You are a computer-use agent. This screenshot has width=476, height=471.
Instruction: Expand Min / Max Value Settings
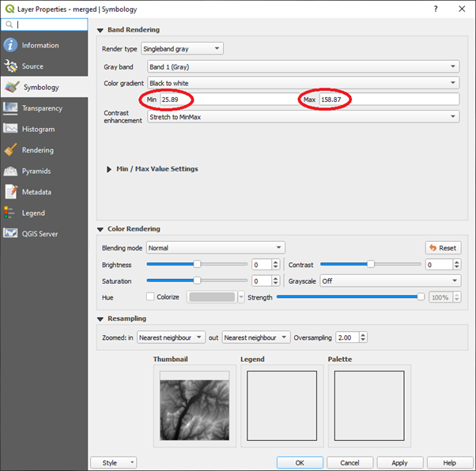109,169
